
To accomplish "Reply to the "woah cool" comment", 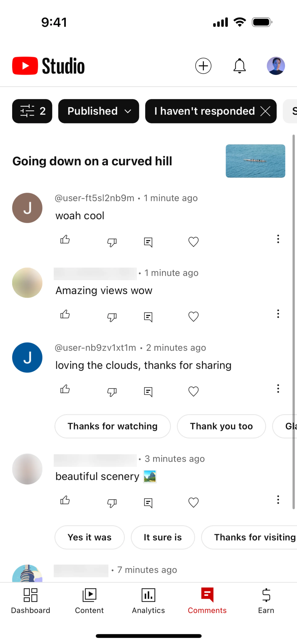I will click(x=148, y=242).
